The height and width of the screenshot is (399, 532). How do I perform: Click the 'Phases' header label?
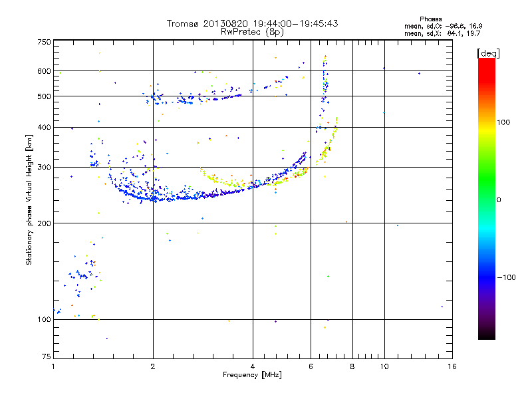(x=430, y=19)
